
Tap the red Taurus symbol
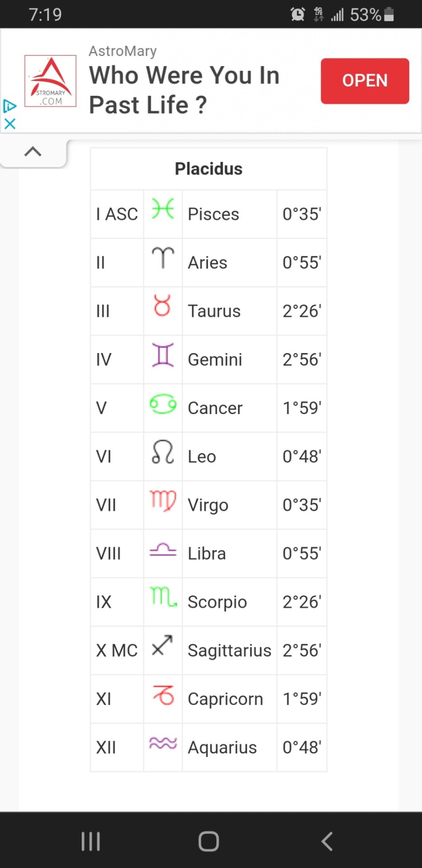[163, 306]
